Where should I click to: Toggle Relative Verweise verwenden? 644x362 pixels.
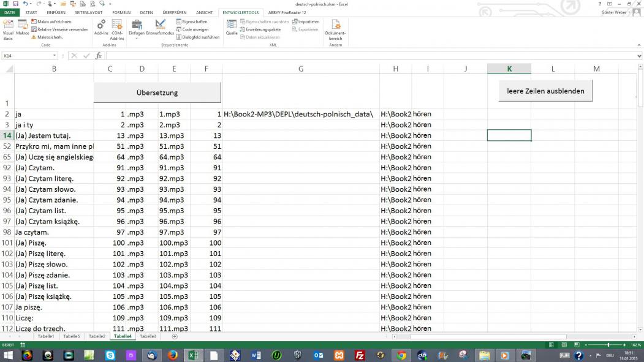point(60,29)
